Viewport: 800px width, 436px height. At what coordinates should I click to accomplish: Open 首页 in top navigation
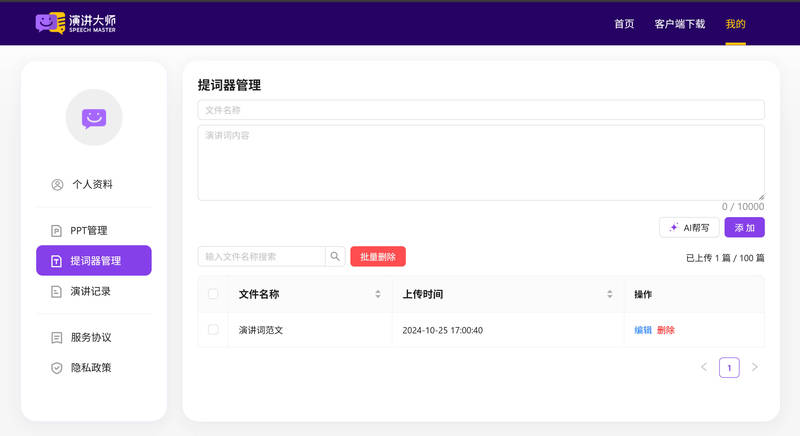[624, 24]
